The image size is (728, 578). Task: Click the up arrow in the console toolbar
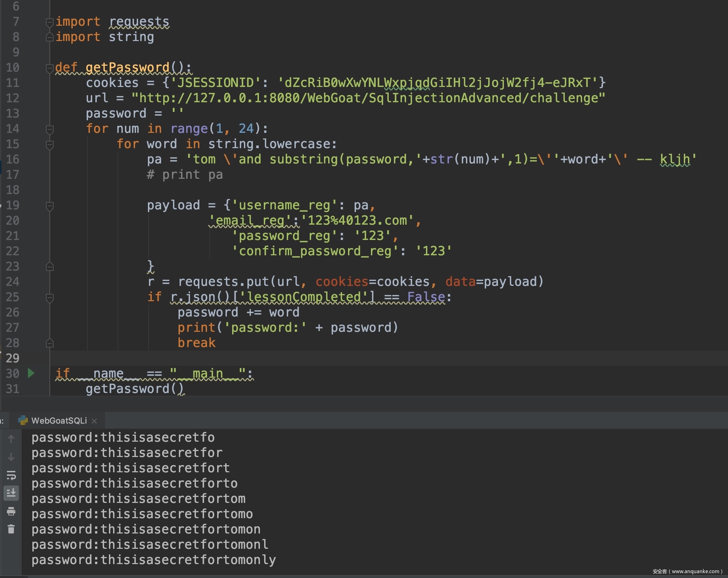coord(11,439)
